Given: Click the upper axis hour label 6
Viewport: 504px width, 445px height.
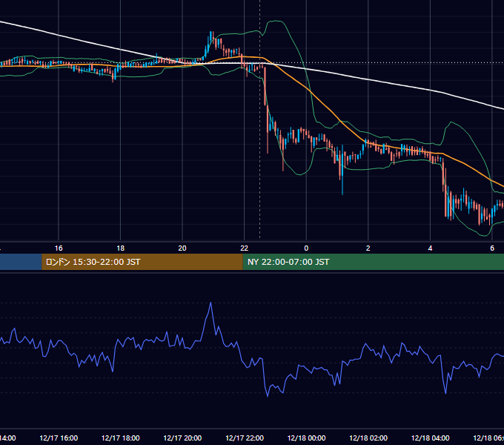Looking at the screenshot, I should [492, 248].
